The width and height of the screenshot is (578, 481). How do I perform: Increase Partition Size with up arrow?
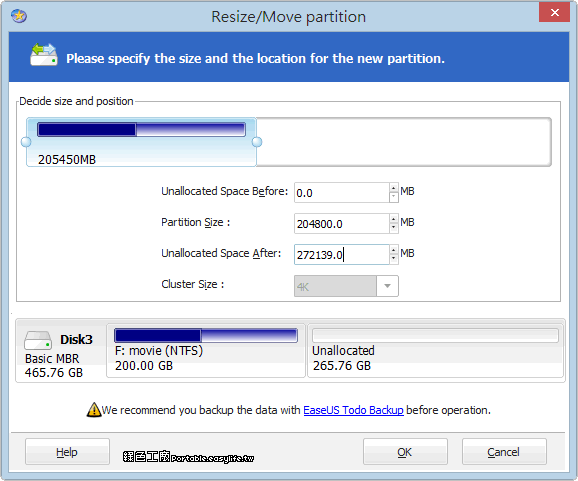point(394,219)
